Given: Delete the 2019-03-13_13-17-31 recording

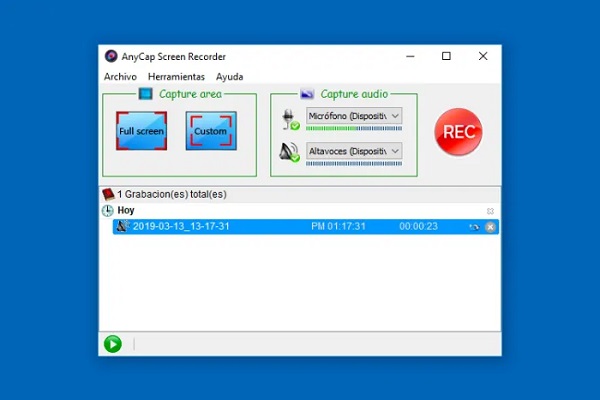Looking at the screenshot, I should point(490,227).
